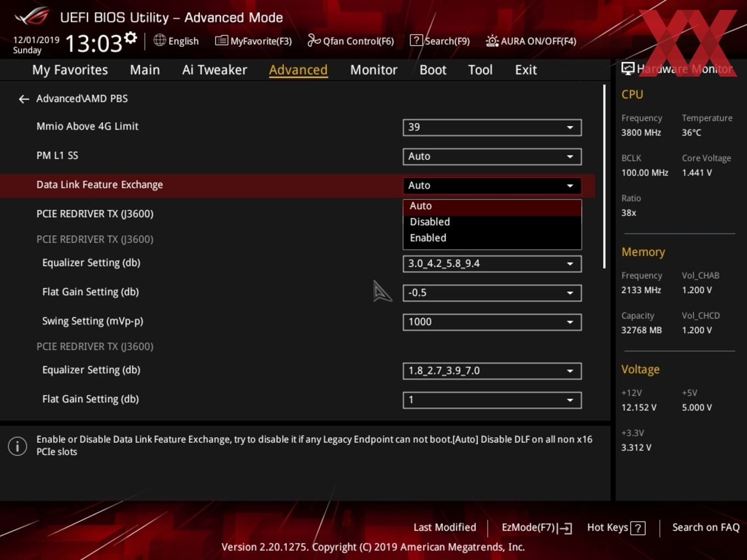The width and height of the screenshot is (747, 560).
Task: Click the EzMode(F7) button
Action: pos(537,528)
